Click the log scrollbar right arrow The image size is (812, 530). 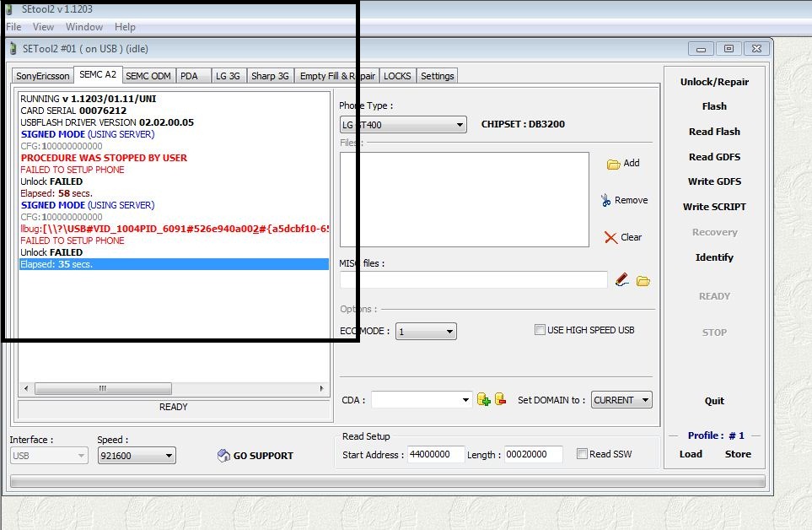[321, 388]
